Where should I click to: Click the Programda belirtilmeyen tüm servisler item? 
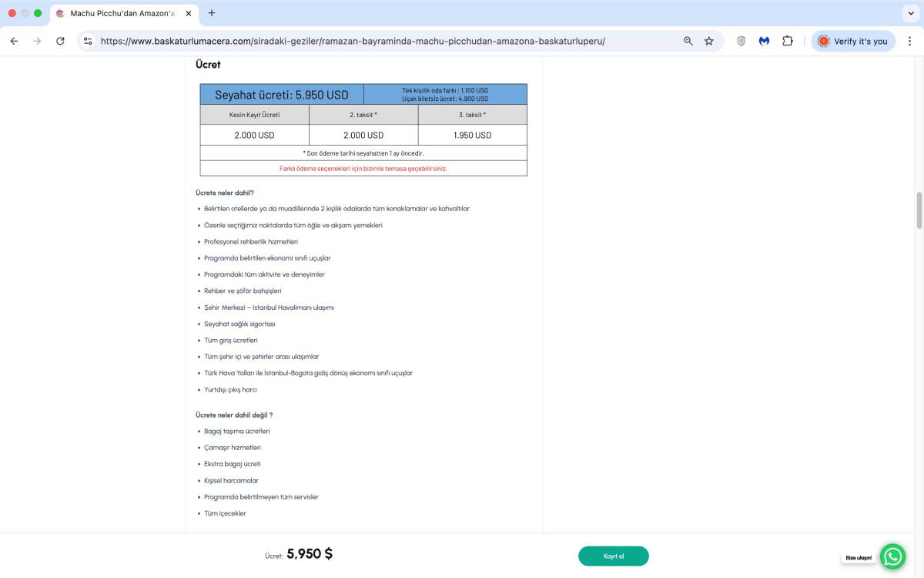coord(261,497)
